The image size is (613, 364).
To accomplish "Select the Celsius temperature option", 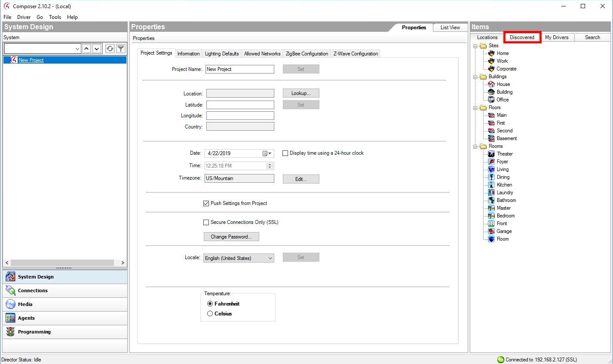I will pos(210,314).
